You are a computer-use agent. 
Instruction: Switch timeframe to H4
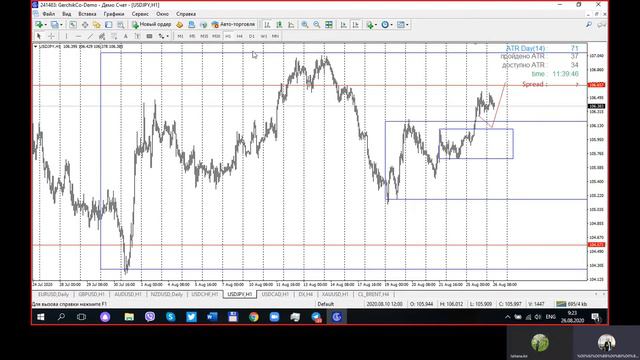240,36
